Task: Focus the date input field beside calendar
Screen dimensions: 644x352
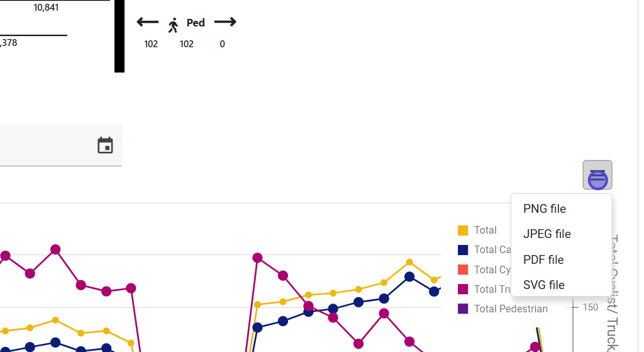Action: (x=44, y=145)
